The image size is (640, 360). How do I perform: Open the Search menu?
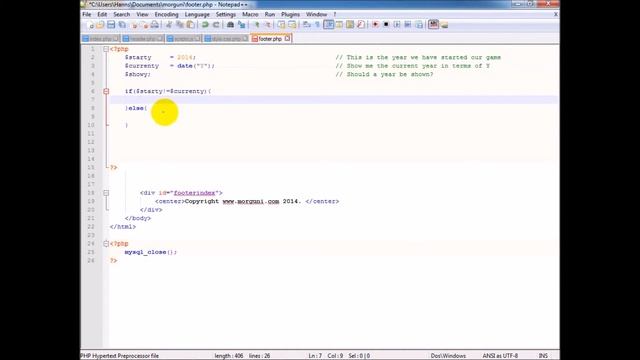tap(122, 14)
